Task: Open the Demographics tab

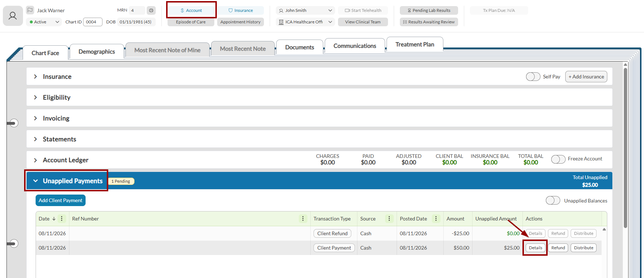Action: pyautogui.click(x=97, y=51)
